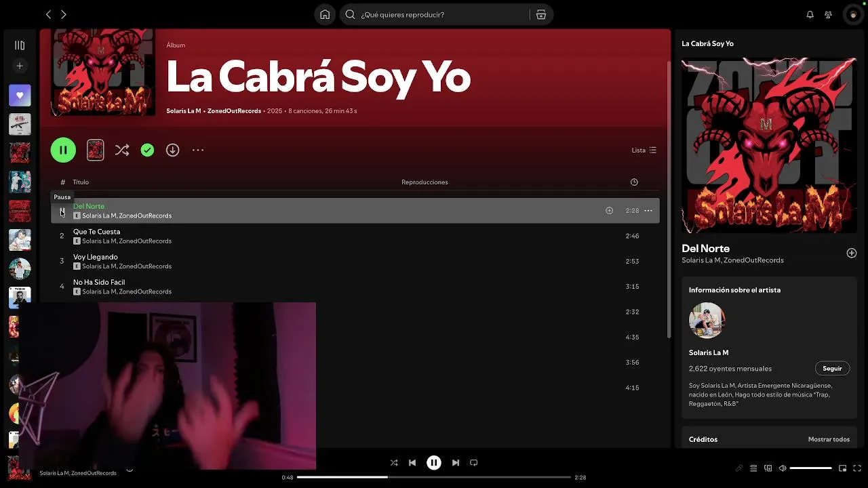Go back using the left arrow
This screenshot has height=488, width=868.
[x=48, y=14]
